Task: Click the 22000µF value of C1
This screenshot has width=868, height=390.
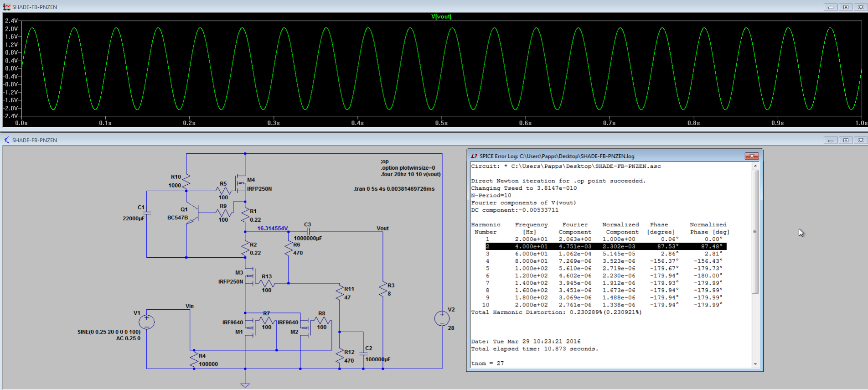Action: 134,218
